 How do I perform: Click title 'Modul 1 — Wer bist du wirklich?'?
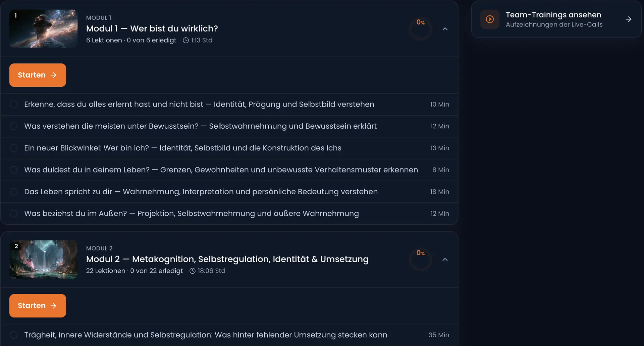tap(152, 28)
